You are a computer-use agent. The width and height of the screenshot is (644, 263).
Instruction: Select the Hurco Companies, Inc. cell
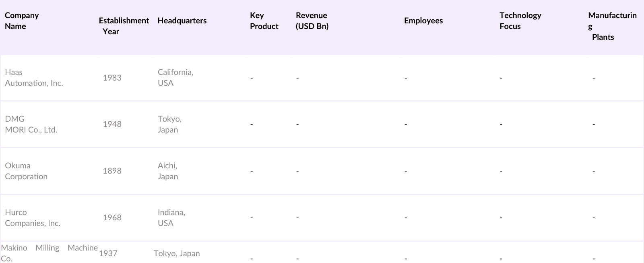pyautogui.click(x=33, y=218)
